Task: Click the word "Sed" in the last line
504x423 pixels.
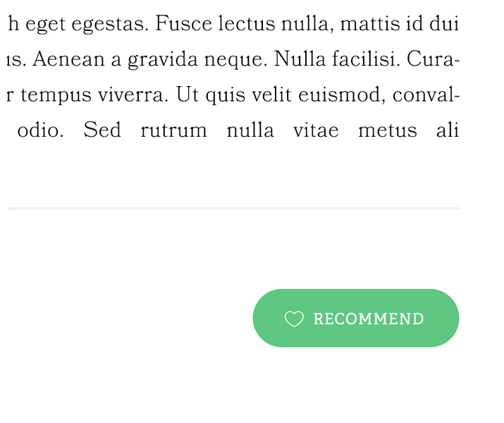Action: (x=102, y=130)
